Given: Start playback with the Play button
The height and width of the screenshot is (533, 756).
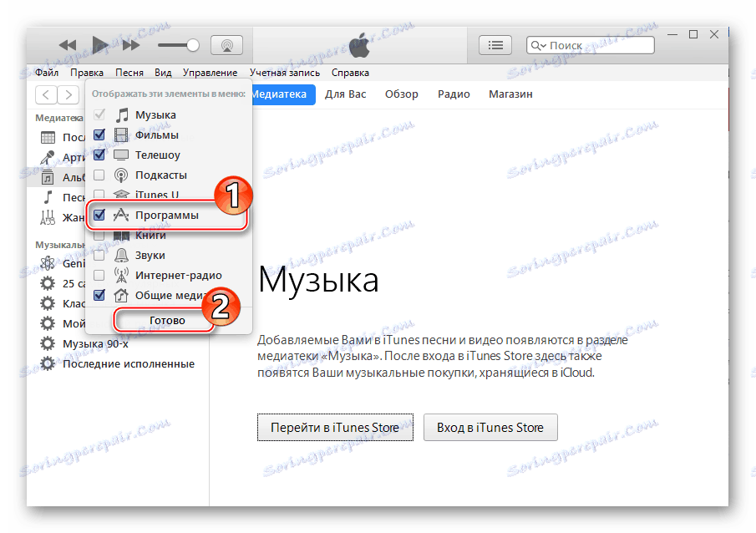Looking at the screenshot, I should [100, 45].
